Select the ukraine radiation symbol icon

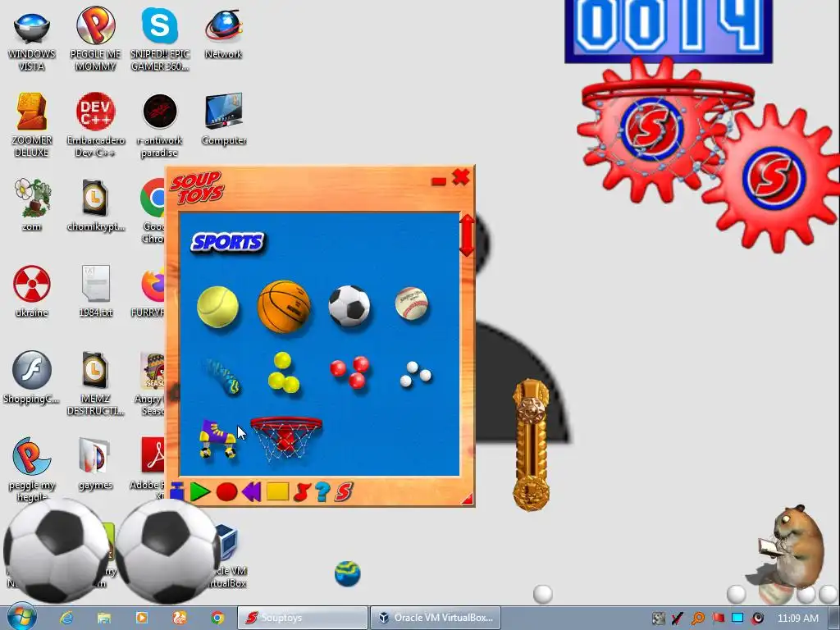coord(32,291)
